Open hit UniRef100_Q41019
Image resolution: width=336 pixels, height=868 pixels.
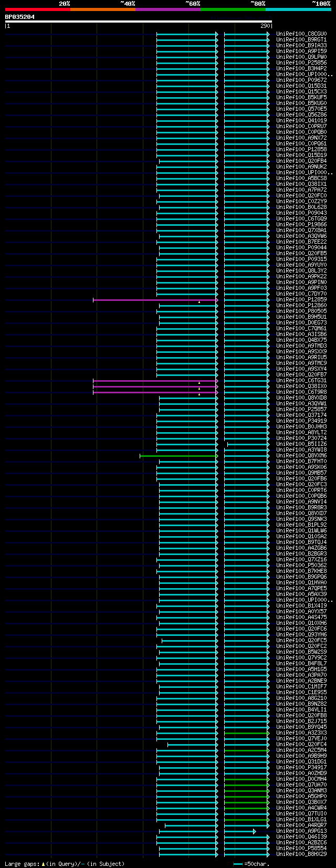(301, 121)
